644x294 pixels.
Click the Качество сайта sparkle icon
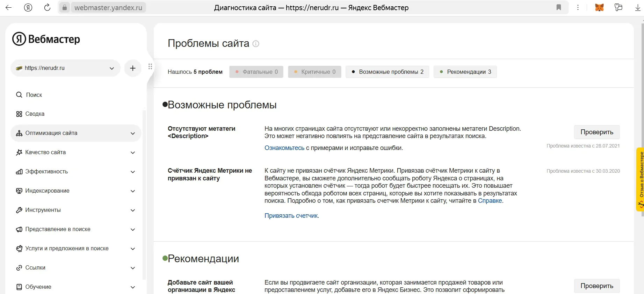coord(19,152)
